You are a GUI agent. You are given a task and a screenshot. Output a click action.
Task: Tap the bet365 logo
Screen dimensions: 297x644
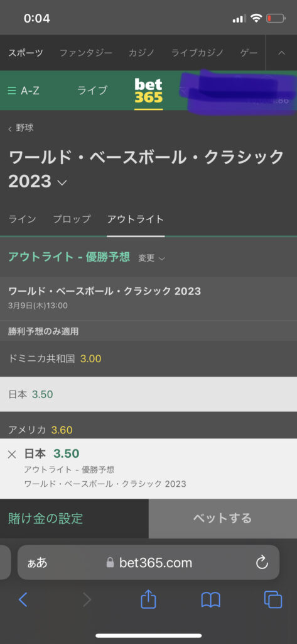[x=148, y=91]
